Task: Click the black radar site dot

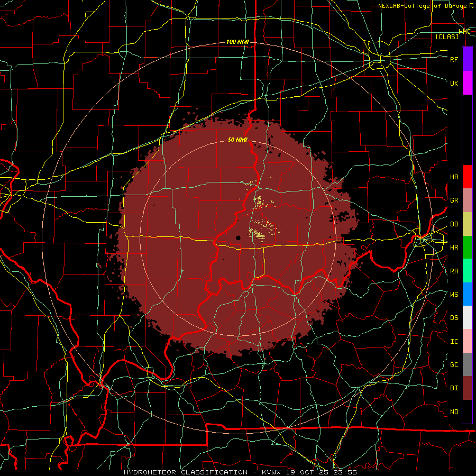Action: pos(239,238)
